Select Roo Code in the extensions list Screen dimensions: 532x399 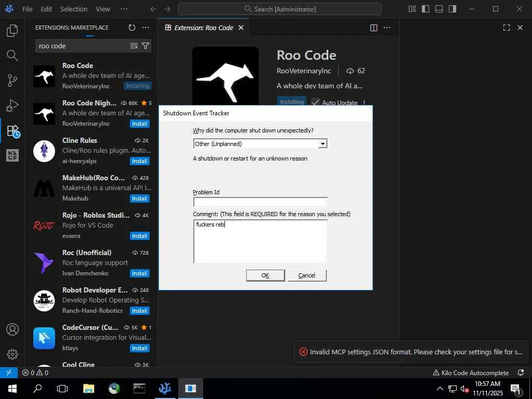click(x=92, y=76)
